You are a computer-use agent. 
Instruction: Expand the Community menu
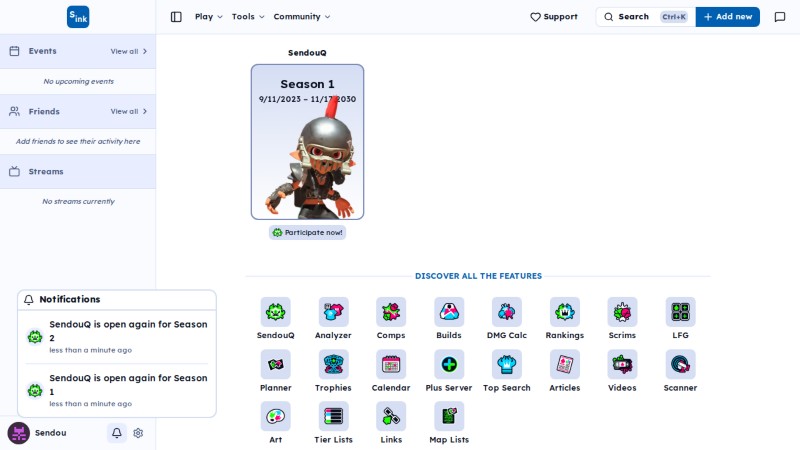click(x=302, y=17)
